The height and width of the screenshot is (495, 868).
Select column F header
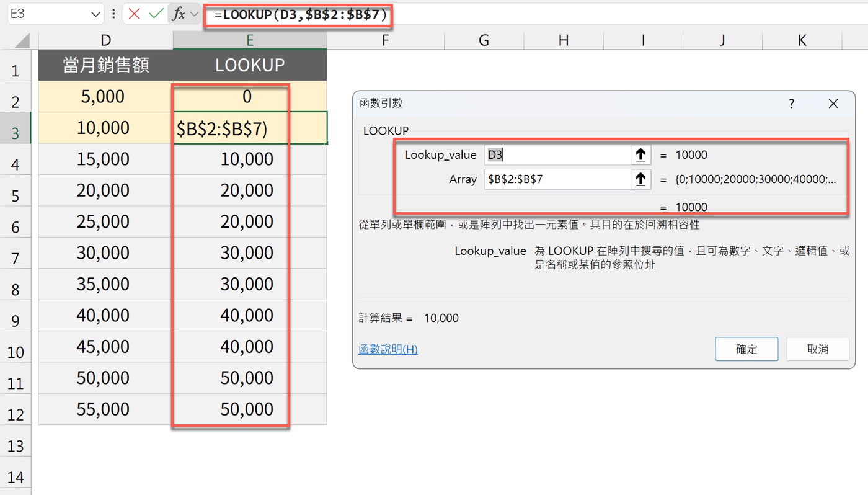tap(386, 41)
